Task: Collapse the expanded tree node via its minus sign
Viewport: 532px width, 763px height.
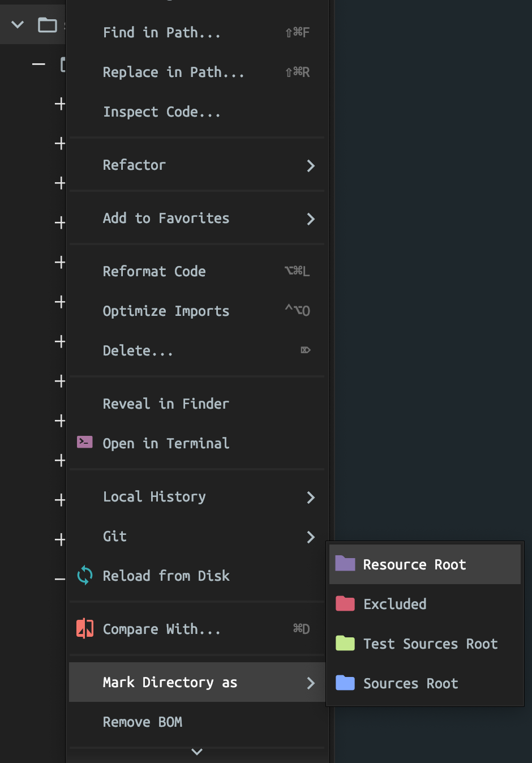Action: (38, 64)
